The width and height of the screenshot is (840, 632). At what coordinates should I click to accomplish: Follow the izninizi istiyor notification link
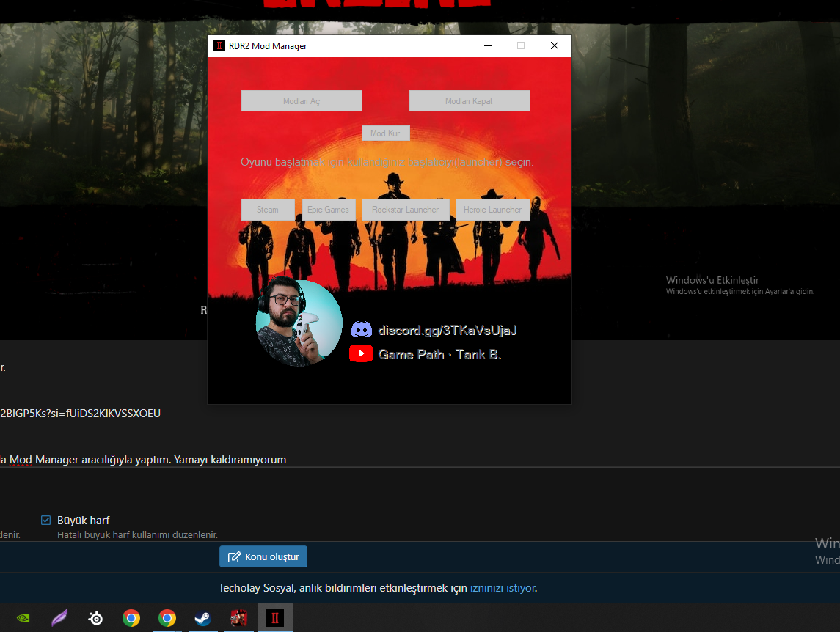(x=503, y=588)
